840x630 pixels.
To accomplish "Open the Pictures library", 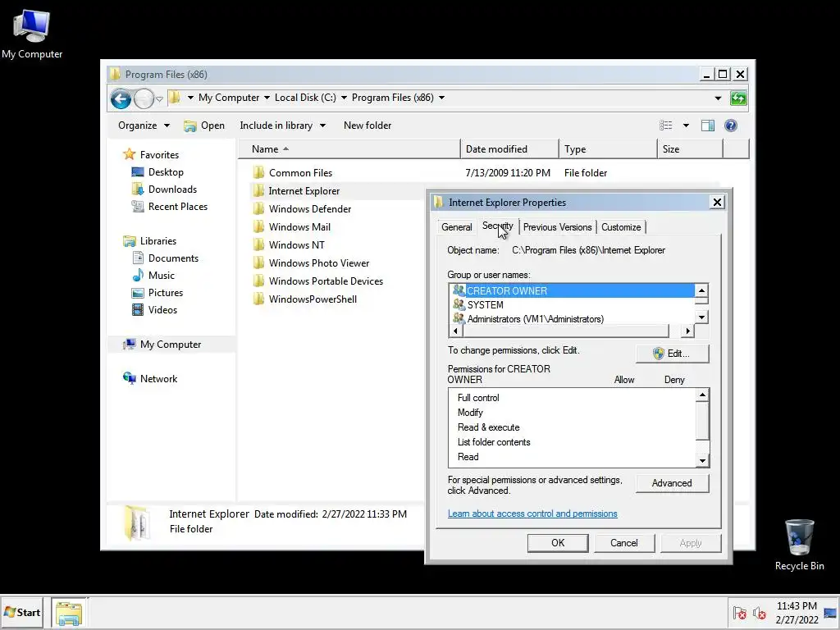I will [165, 293].
